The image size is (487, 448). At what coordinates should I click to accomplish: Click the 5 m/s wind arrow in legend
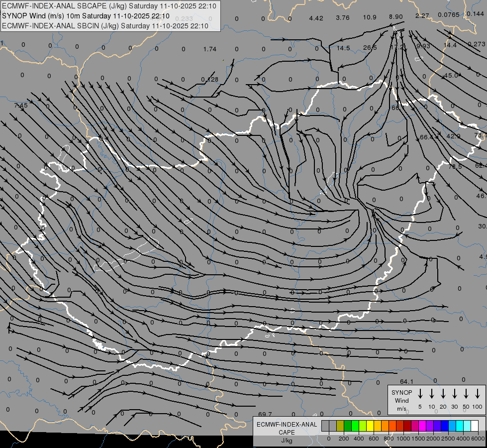pyautogui.click(x=420, y=393)
